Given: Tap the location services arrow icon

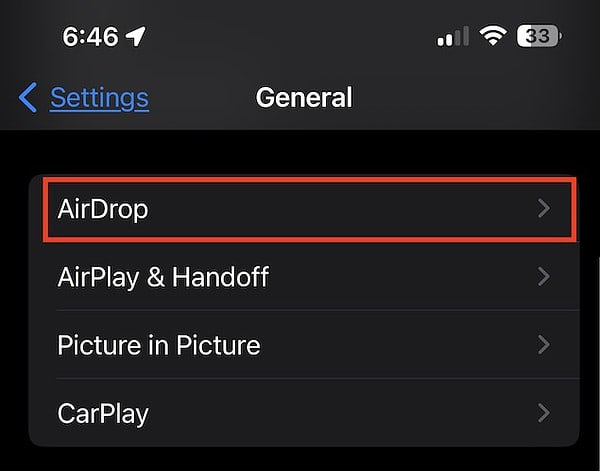Looking at the screenshot, I should click(136, 37).
